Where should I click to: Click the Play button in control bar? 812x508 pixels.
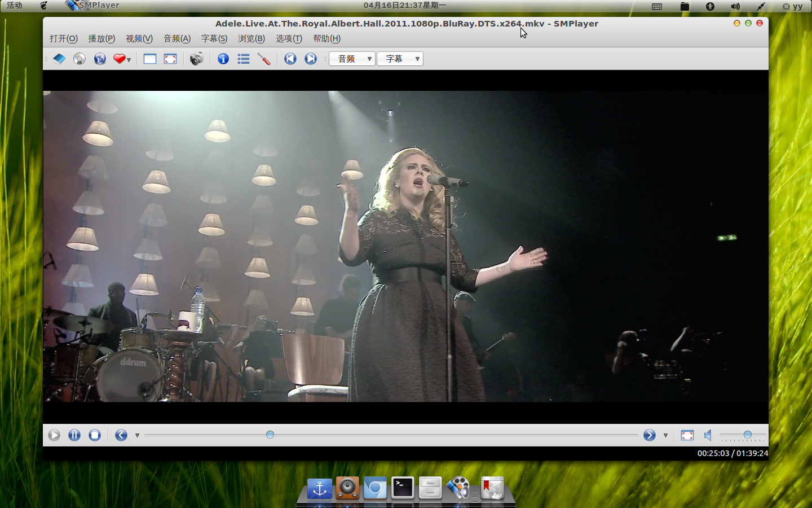54,435
